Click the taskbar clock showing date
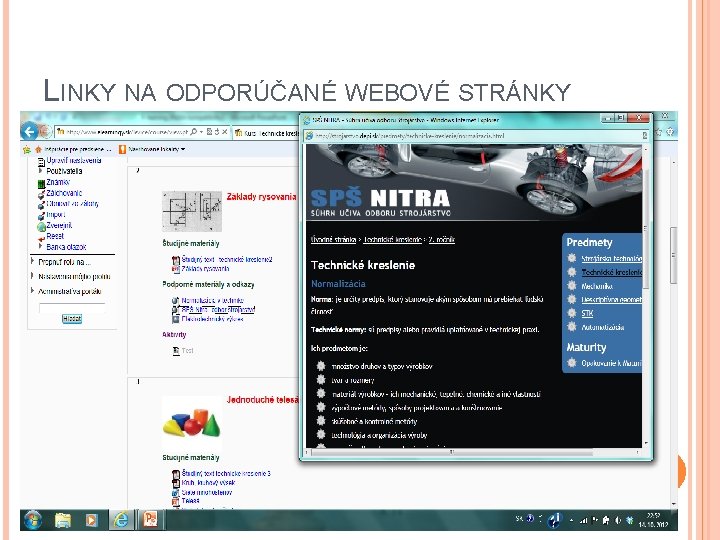The height and width of the screenshot is (540, 720). [652, 520]
